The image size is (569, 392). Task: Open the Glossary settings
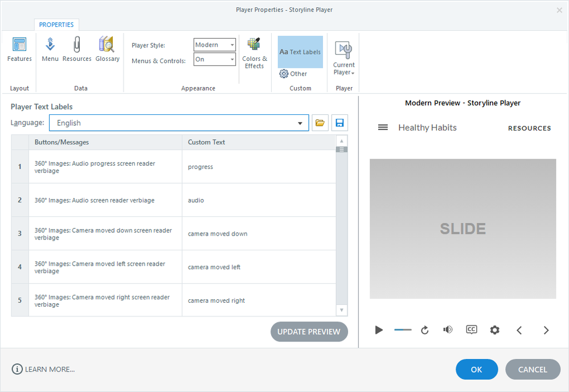click(107, 49)
